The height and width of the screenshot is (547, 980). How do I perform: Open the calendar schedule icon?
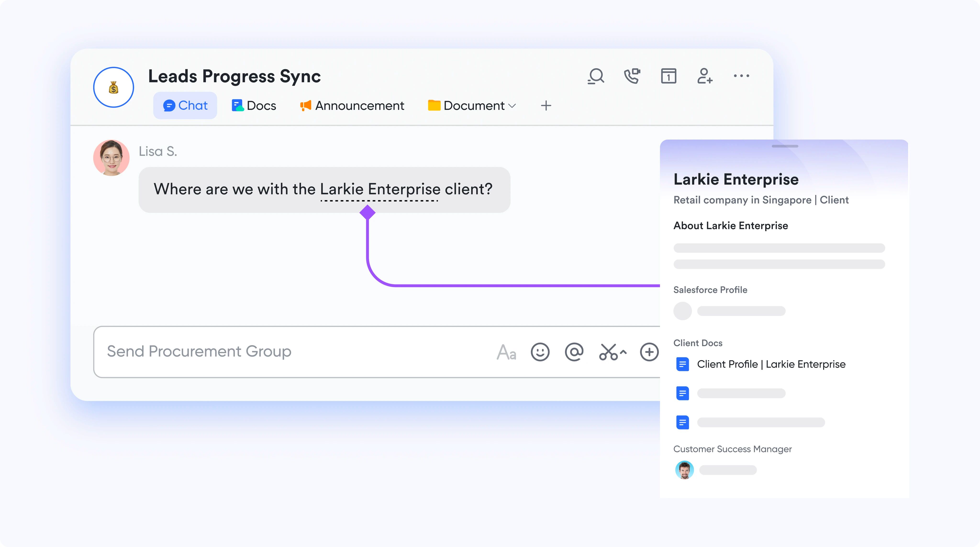coord(668,76)
